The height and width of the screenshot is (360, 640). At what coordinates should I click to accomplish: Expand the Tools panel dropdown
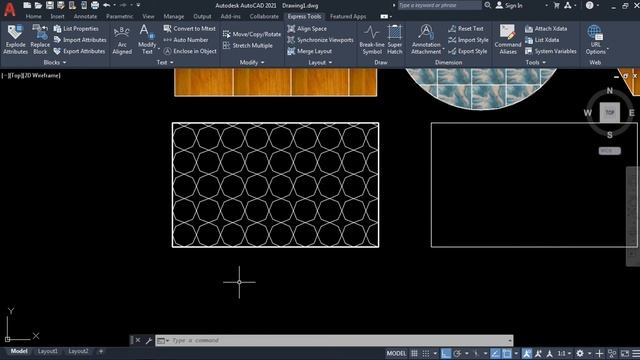(x=536, y=62)
